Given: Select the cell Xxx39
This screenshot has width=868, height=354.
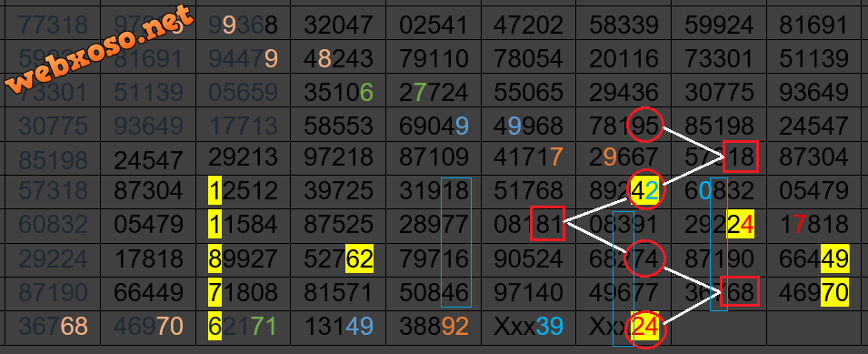Looking at the screenshot, I should [x=529, y=328].
